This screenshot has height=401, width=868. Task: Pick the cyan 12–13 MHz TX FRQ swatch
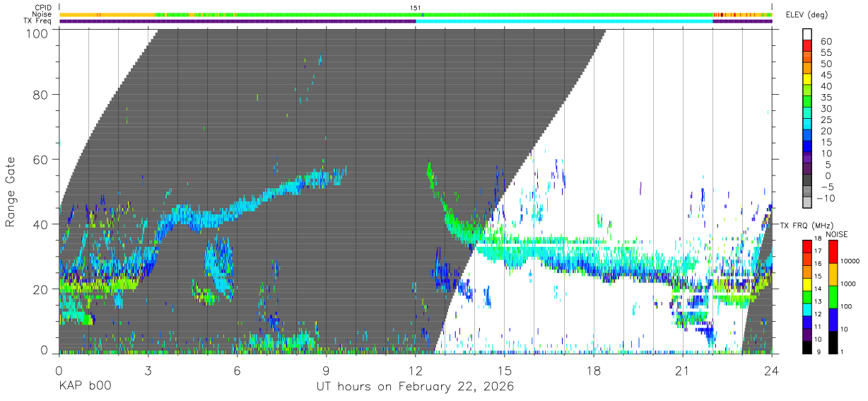pyautogui.click(x=807, y=308)
